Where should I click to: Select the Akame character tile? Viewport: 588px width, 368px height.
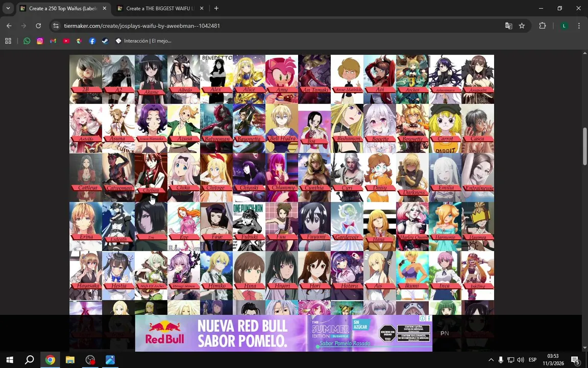coord(151,79)
